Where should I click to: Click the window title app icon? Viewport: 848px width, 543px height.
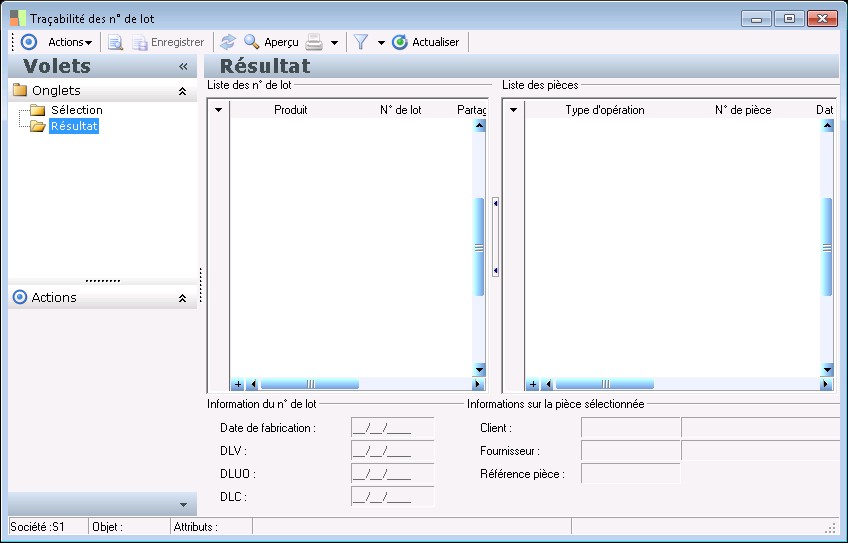(x=18, y=18)
